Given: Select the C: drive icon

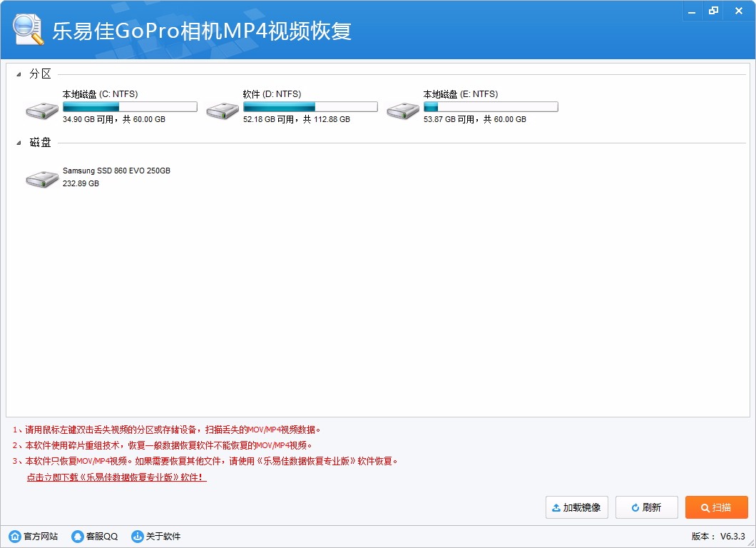Looking at the screenshot, I should click(x=42, y=111).
